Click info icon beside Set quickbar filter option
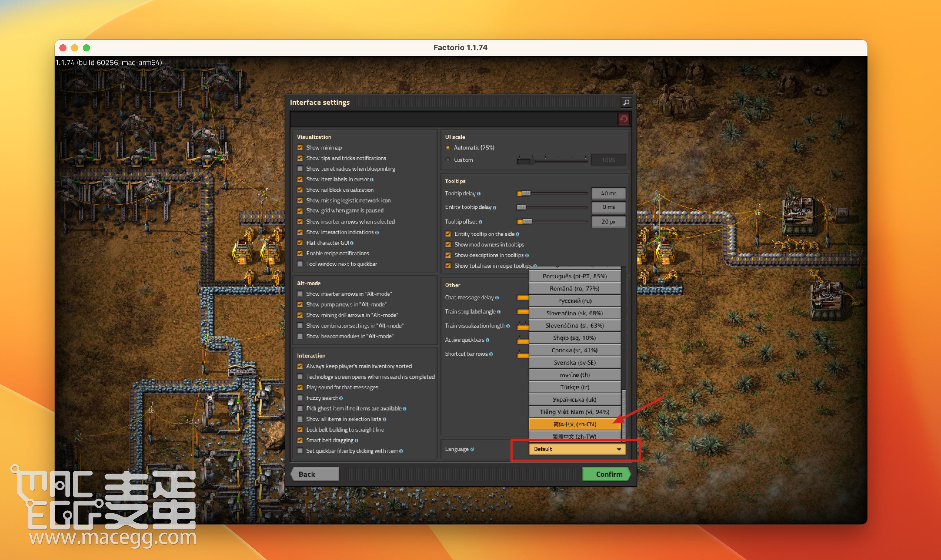Image resolution: width=941 pixels, height=560 pixels. point(401,451)
